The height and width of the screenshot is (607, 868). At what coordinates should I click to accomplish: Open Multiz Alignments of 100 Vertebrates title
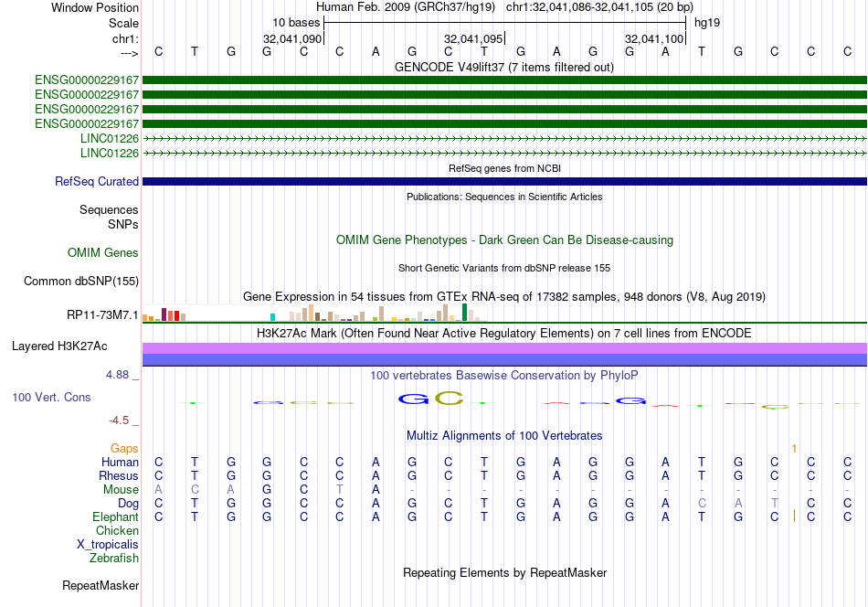pyautogui.click(x=504, y=436)
